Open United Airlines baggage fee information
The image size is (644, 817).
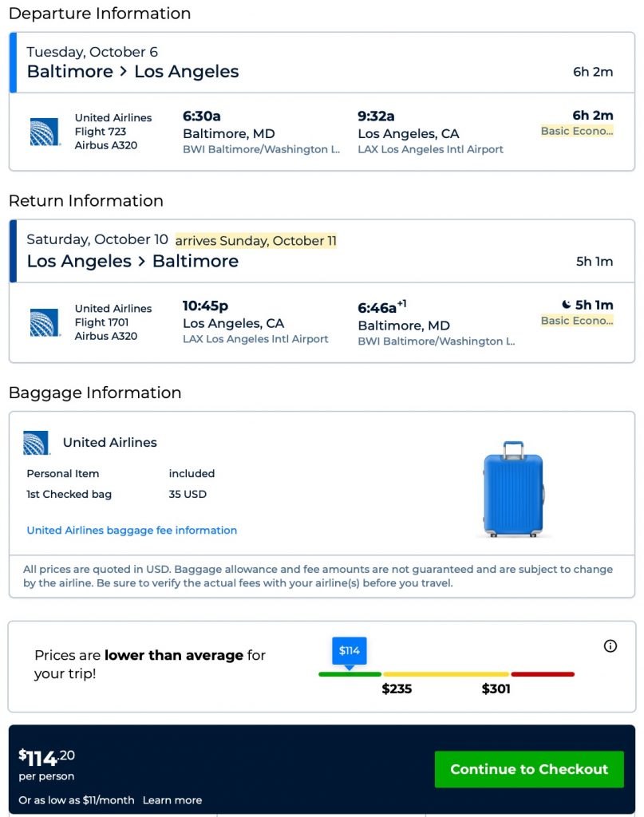(x=132, y=530)
